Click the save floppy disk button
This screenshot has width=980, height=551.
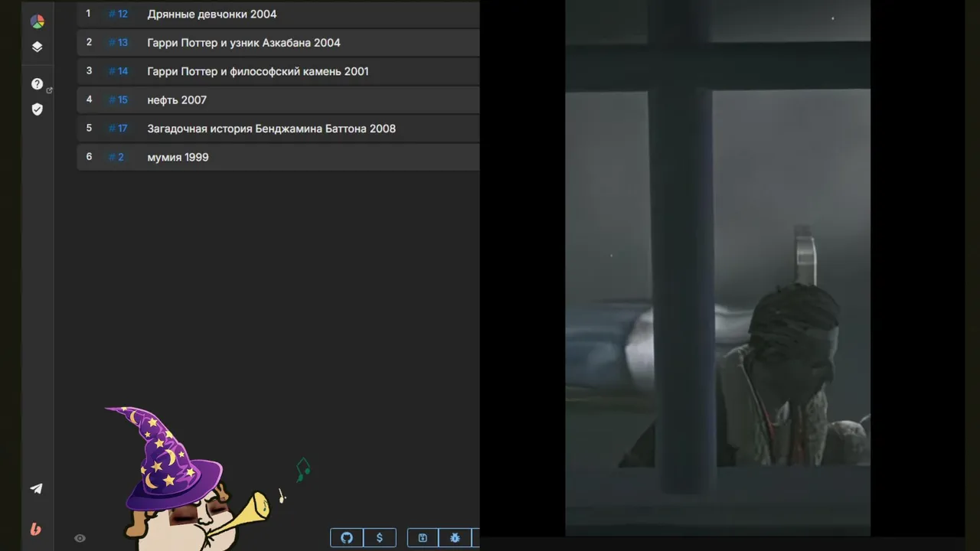423,538
